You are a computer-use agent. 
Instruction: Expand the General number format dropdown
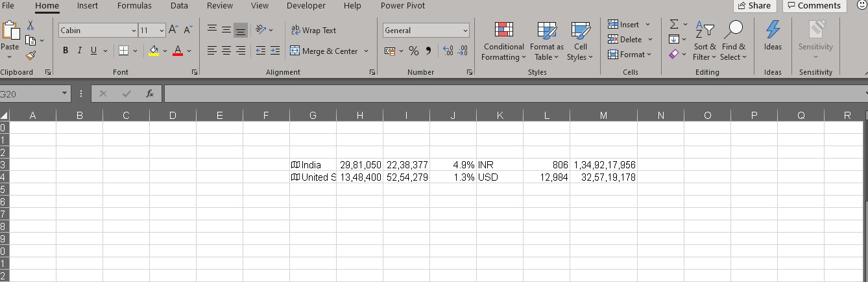[x=465, y=31]
